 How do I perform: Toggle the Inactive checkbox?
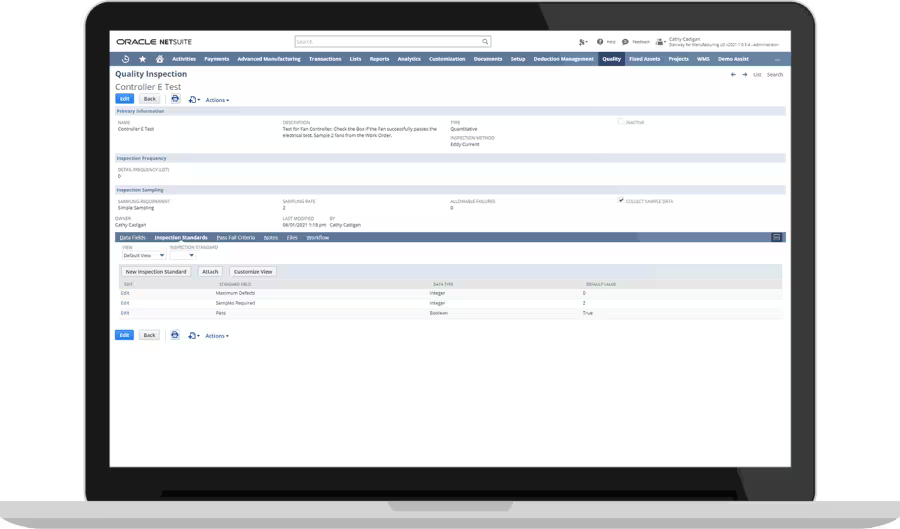point(621,122)
